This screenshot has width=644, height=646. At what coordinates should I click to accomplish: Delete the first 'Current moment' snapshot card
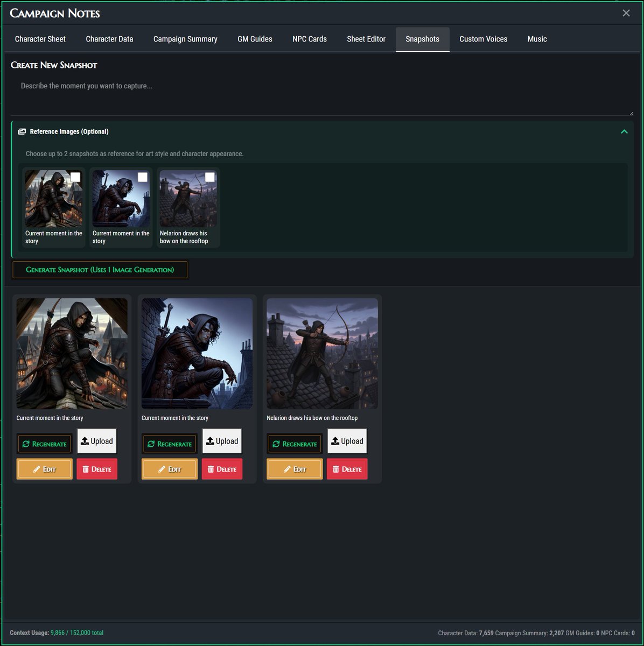pyautogui.click(x=97, y=469)
